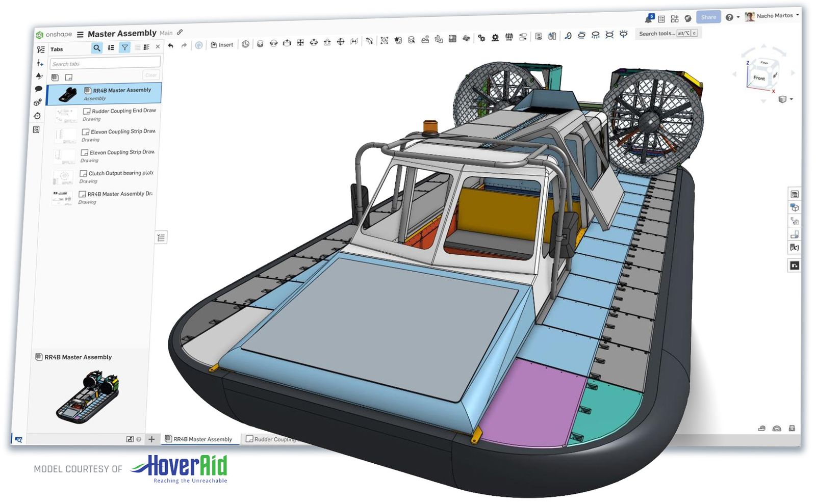Click the measure icon at the bottom right
This screenshot has width=816, height=504.
761,429
